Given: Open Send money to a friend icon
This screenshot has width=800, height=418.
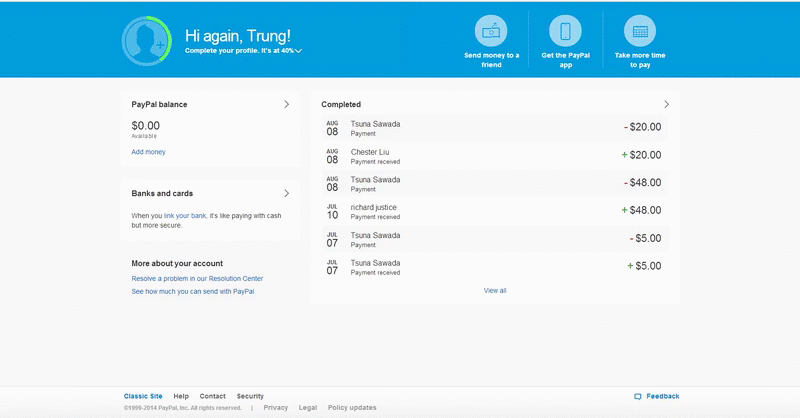Looking at the screenshot, I should [x=491, y=31].
